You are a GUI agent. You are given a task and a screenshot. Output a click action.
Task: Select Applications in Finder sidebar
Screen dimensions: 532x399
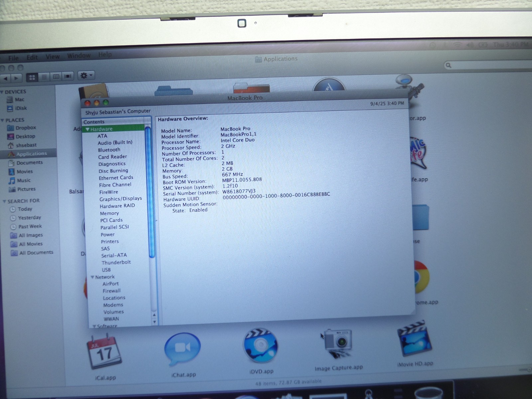28,154
